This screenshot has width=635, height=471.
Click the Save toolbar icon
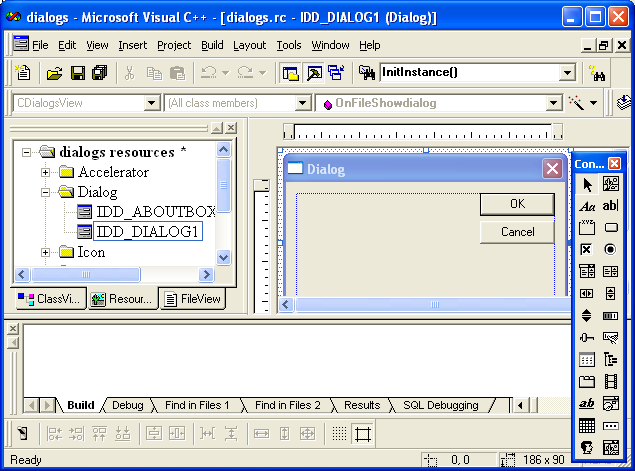coord(78,73)
